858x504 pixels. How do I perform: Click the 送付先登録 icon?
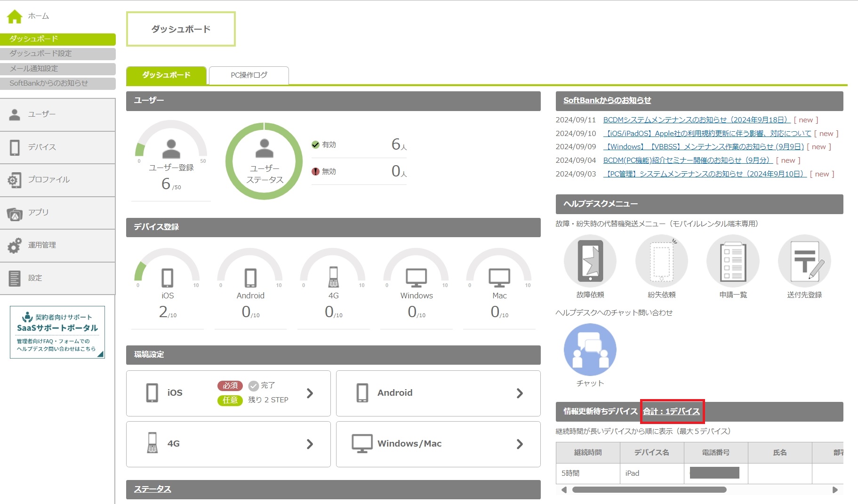tap(804, 261)
